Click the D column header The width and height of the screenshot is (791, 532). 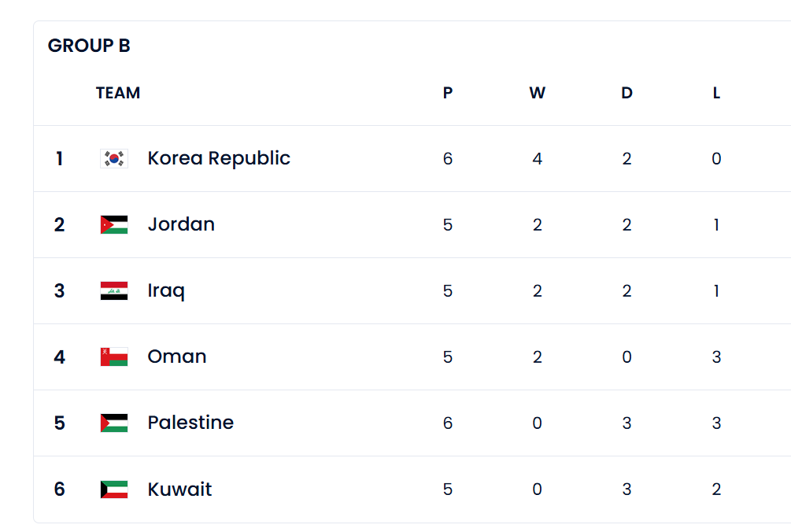(627, 93)
